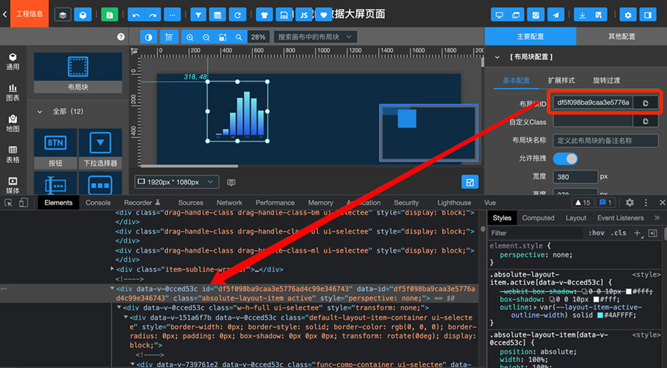This screenshot has width=667, height=368.
Task: Open the more options ellipsis button
Action: click(x=172, y=15)
